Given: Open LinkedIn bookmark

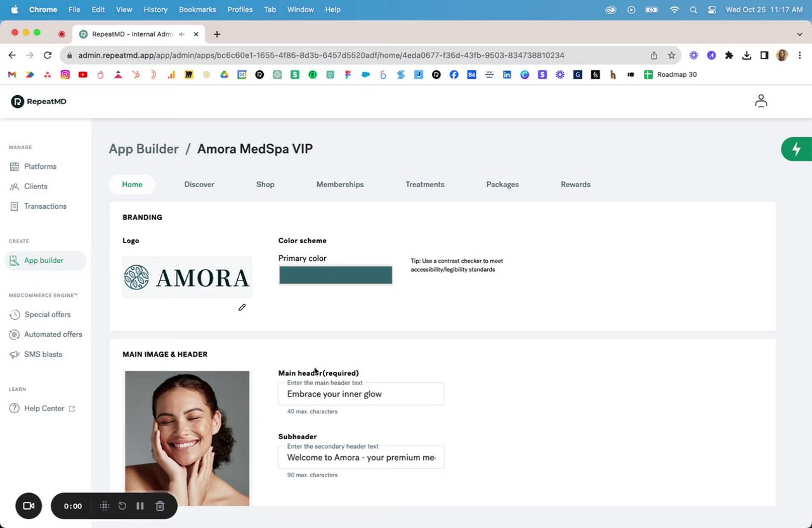Looking at the screenshot, I should point(507,74).
